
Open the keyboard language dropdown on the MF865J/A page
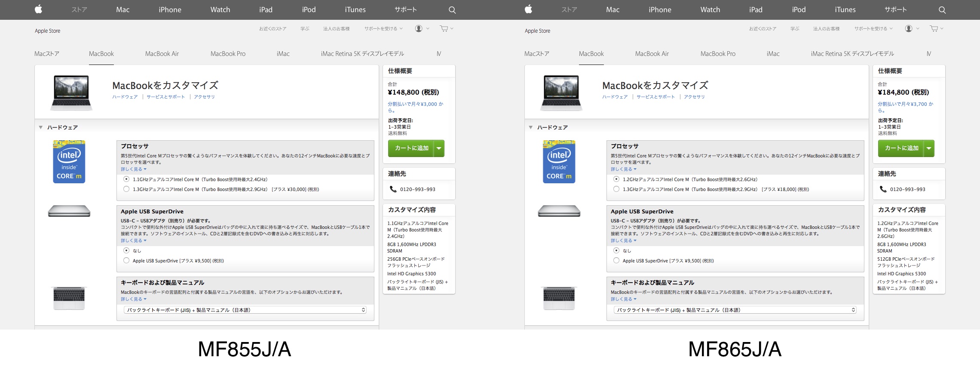[735, 310]
